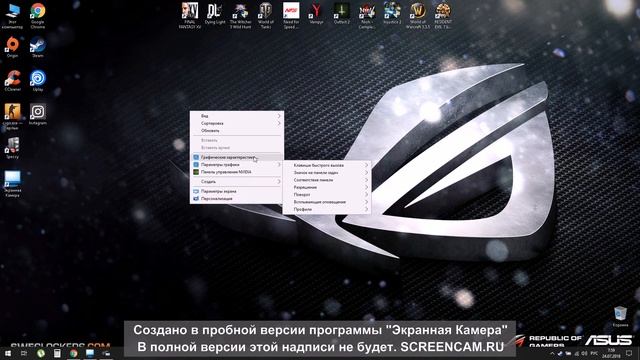Open the Windows Start menu
Image resolution: width=640 pixels, height=360 pixels.
pos(7,353)
